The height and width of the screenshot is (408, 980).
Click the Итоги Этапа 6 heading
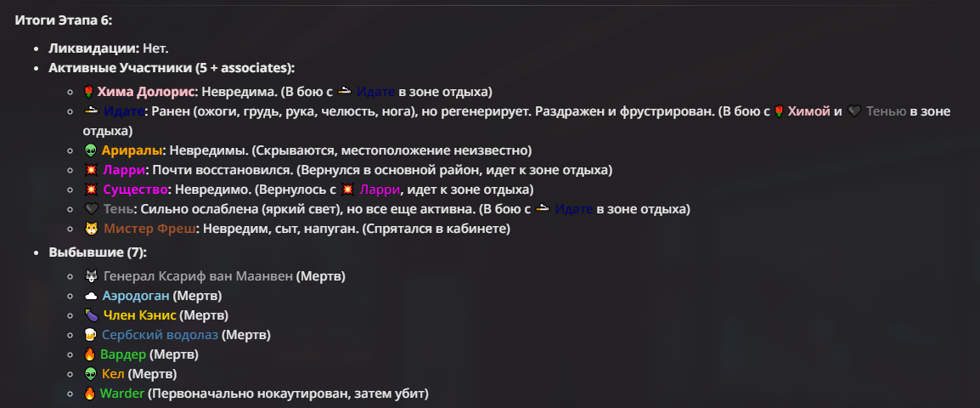point(64,20)
